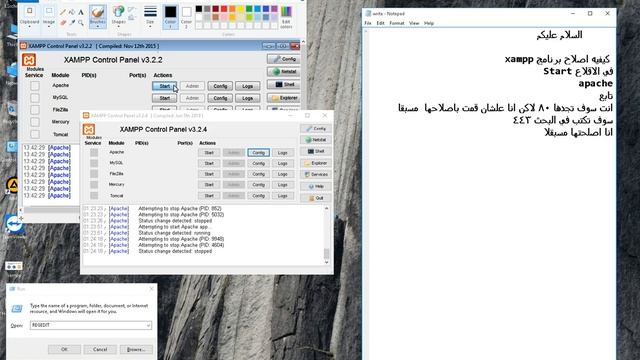The width and height of the screenshot is (640, 360).
Task: Click the XAMPP v3.2.4 log scrollbar thumb
Action: coord(327,253)
